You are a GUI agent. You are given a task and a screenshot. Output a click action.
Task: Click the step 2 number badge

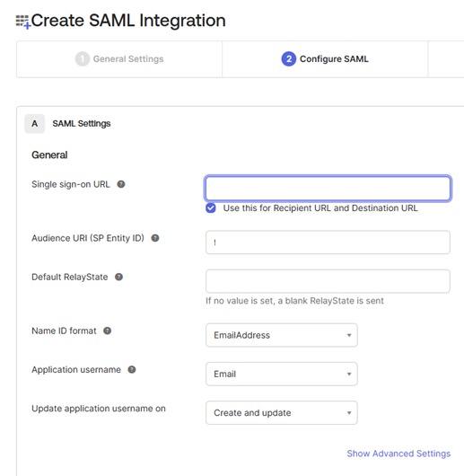[289, 59]
